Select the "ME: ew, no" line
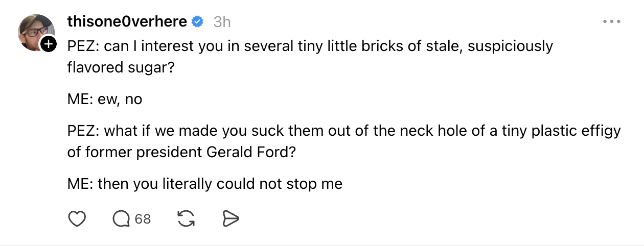 click(105, 99)
